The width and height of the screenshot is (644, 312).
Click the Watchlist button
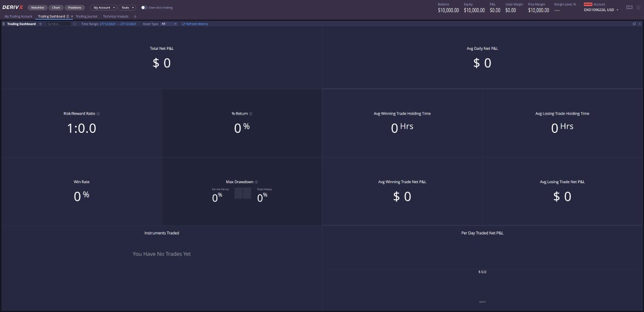click(37, 8)
